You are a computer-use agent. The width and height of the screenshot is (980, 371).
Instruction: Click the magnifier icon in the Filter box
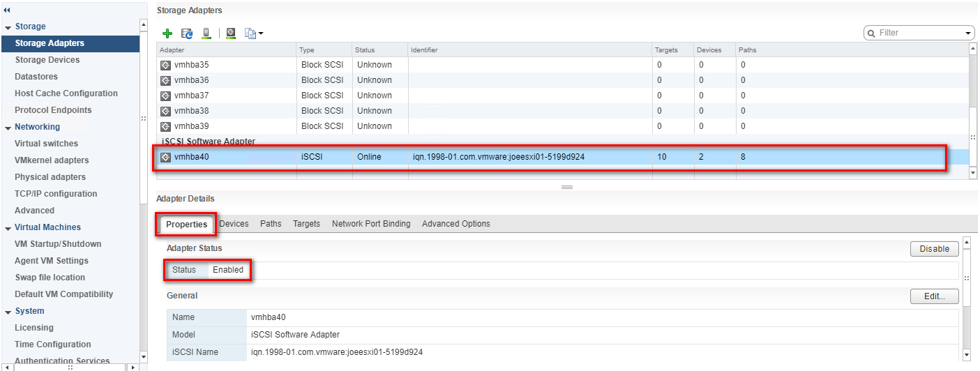pos(872,33)
